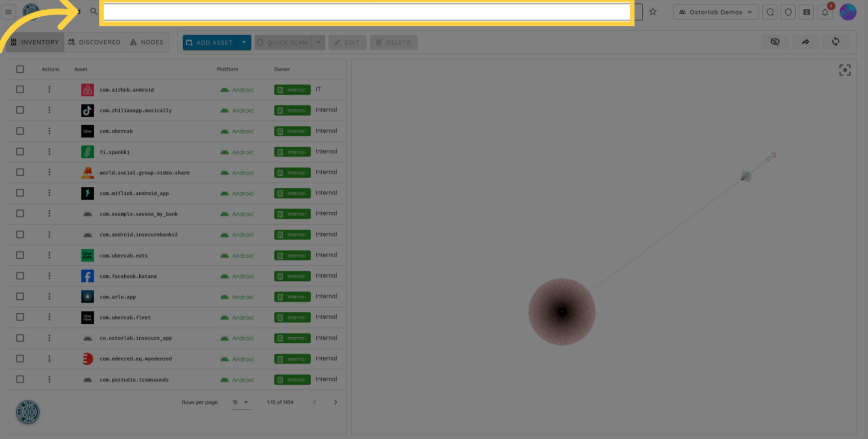Go to next page of assets
The height and width of the screenshot is (439, 868).
tap(335, 402)
